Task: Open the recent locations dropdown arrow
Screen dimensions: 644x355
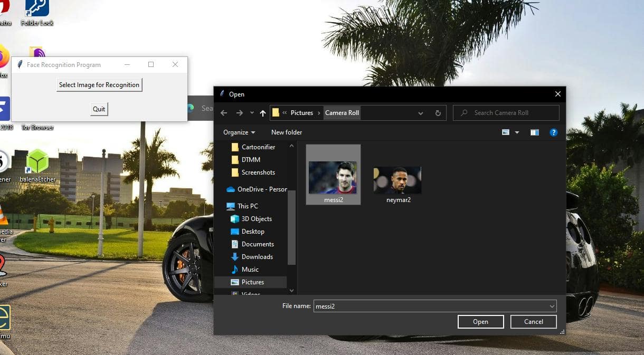Action: pos(252,113)
